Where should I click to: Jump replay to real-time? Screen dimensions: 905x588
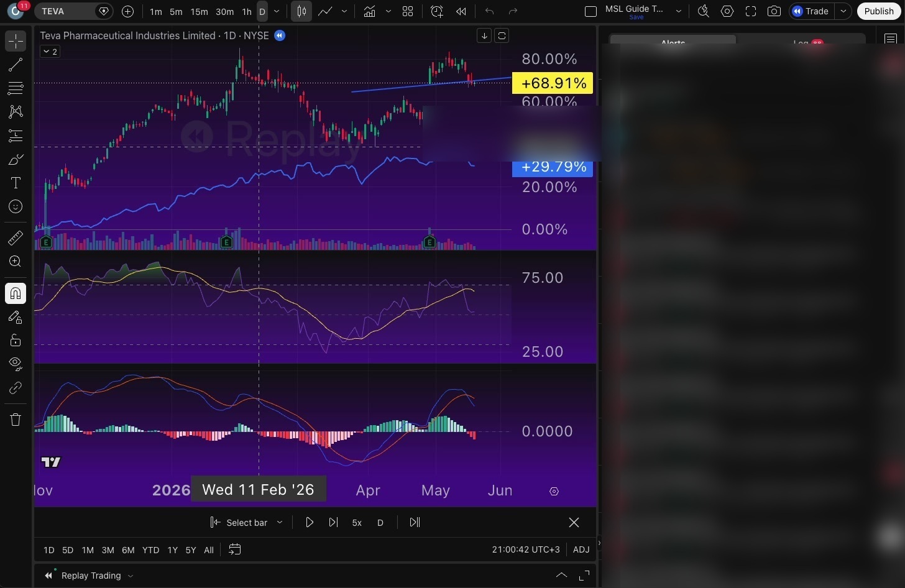pyautogui.click(x=415, y=523)
